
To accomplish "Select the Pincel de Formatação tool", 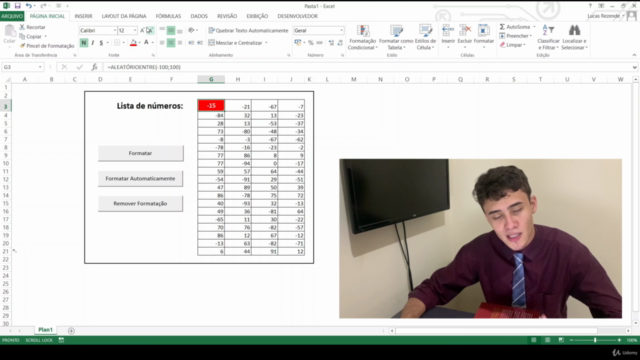I will (47, 46).
